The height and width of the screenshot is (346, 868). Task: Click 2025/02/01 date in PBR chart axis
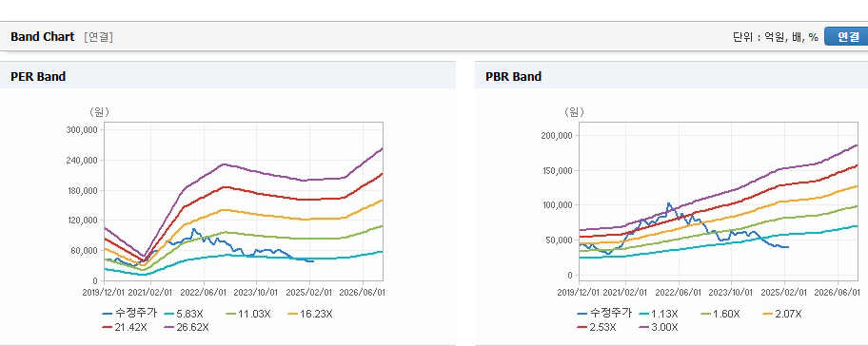784,292
